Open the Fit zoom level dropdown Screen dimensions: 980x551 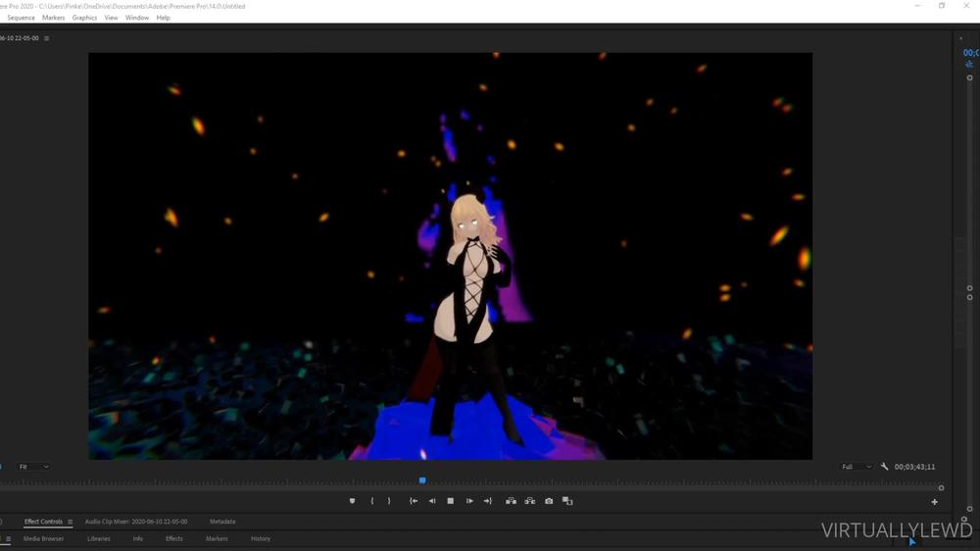pyautogui.click(x=33, y=467)
